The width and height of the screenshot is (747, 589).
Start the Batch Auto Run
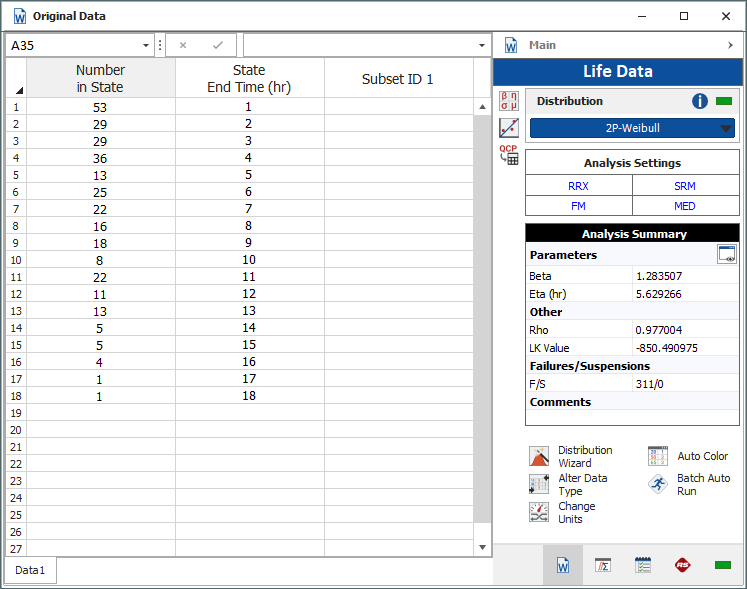(657, 485)
